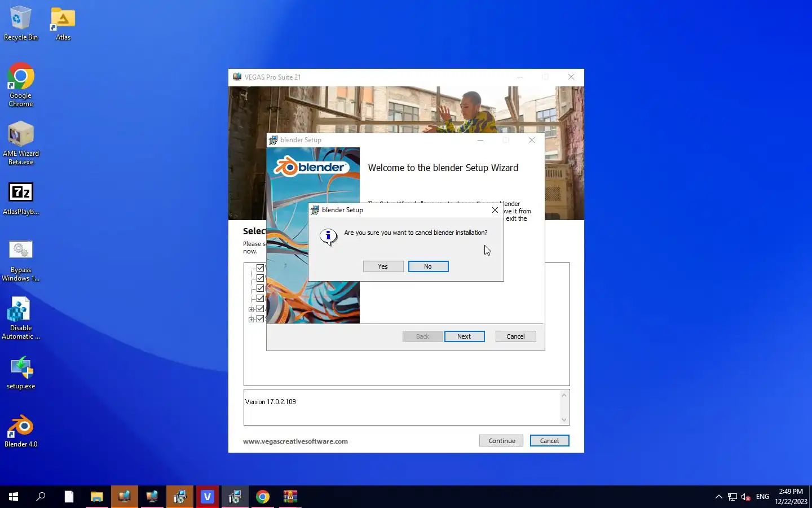Select the 7z AtlasPlayb... desktop file

[x=21, y=199]
